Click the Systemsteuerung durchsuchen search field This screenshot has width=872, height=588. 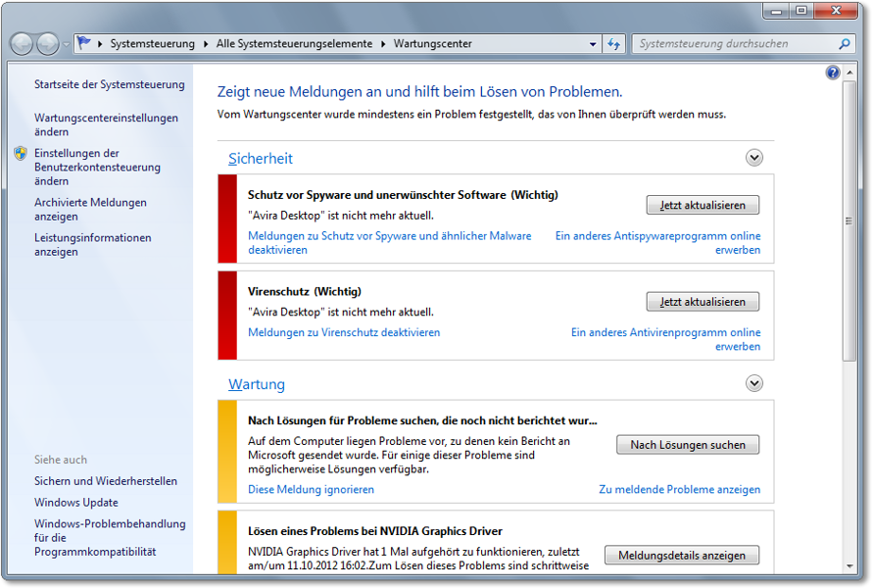pos(735,44)
